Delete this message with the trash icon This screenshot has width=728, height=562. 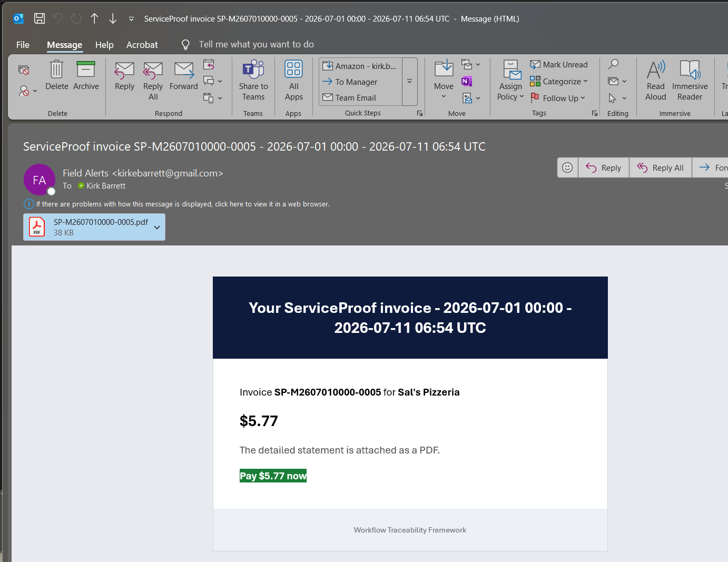56,75
